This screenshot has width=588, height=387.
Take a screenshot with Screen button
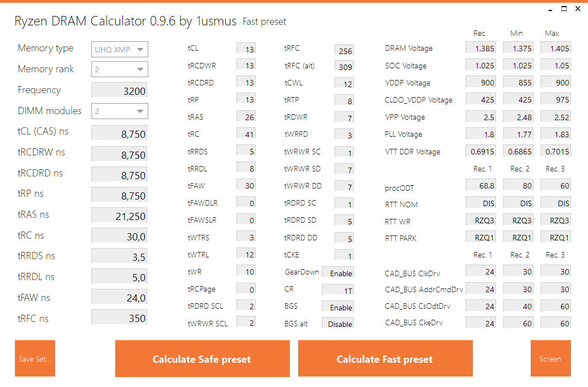(550, 359)
